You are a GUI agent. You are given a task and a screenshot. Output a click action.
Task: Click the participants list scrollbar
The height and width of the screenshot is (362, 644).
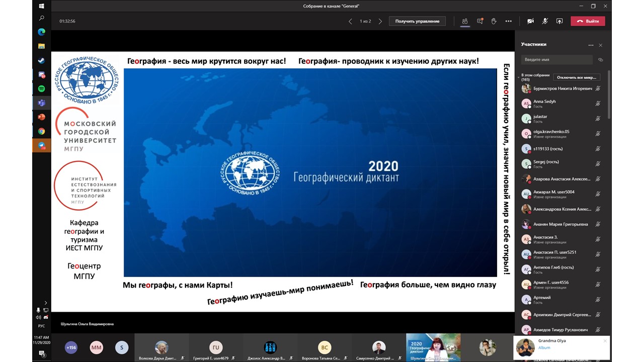tap(609, 96)
